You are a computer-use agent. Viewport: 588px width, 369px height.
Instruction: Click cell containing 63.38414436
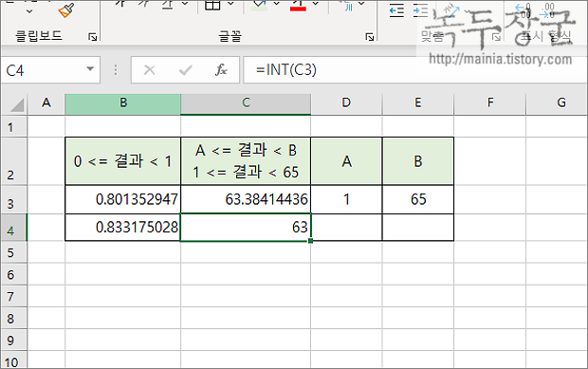tap(246, 199)
